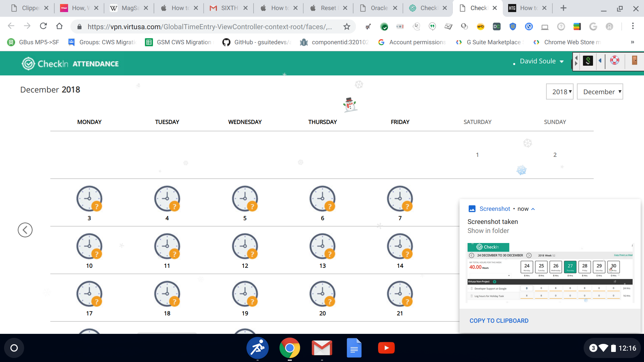644x362 pixels.
Task: Open YouTube from the shelf
Action: pos(386,348)
